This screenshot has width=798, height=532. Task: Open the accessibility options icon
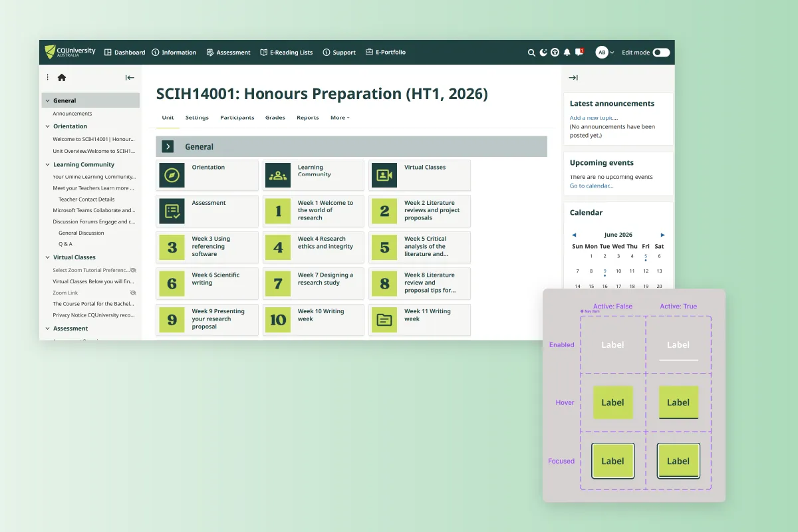(555, 53)
